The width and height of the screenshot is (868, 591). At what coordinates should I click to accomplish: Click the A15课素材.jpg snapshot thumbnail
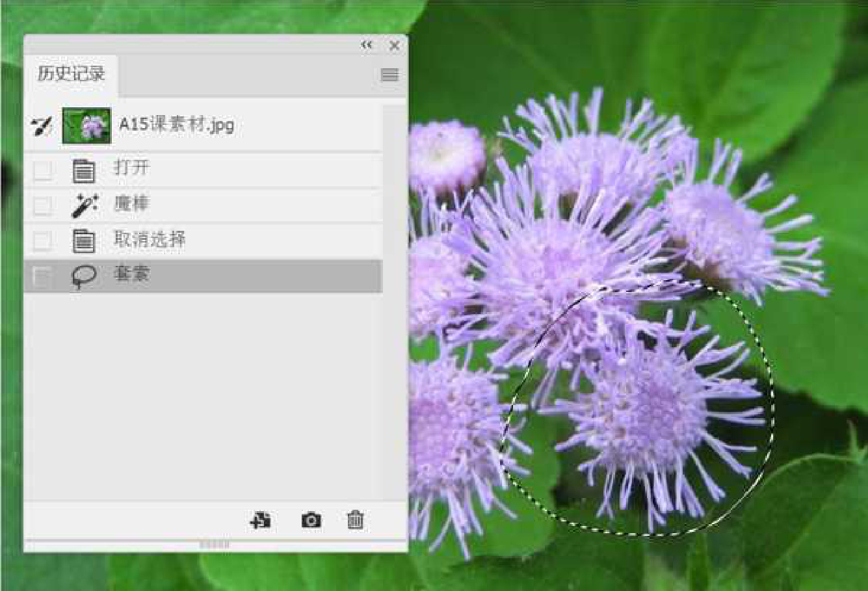(x=86, y=125)
